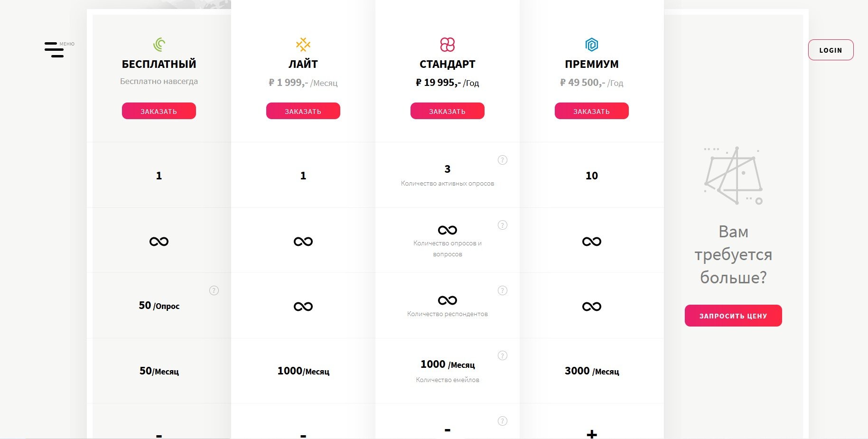Click help icon beside surveys and questions count
The width and height of the screenshot is (868, 439).
click(503, 225)
